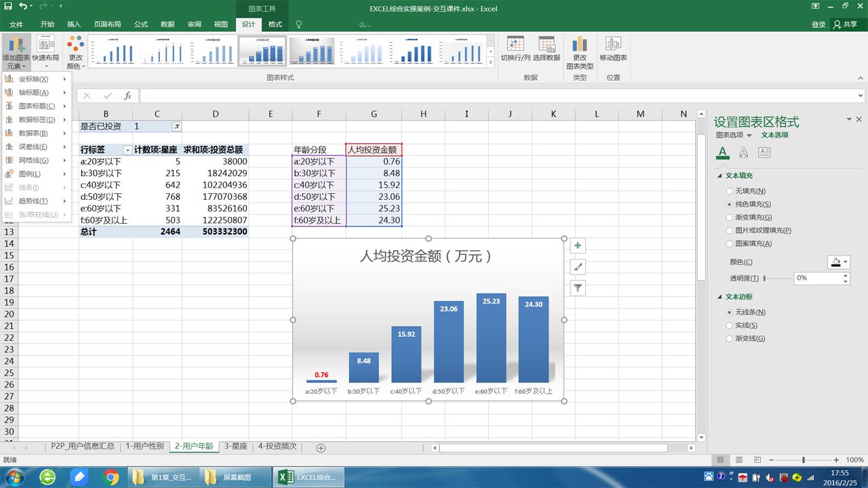Click the 共享 button

coord(846,24)
